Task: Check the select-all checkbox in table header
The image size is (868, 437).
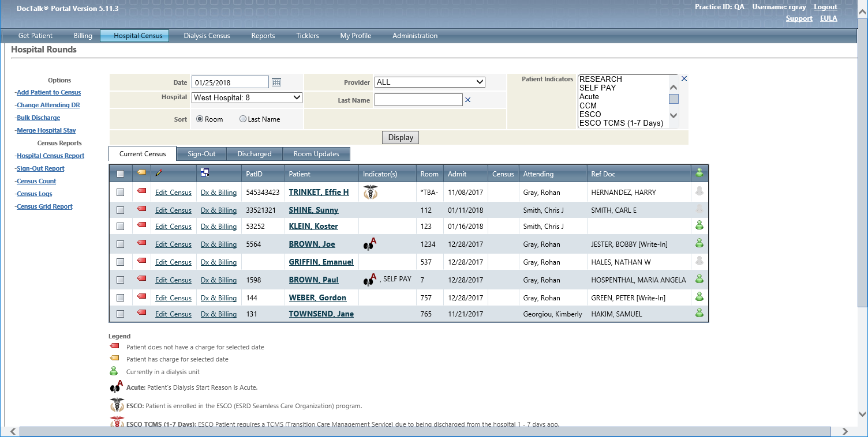Action: 120,174
